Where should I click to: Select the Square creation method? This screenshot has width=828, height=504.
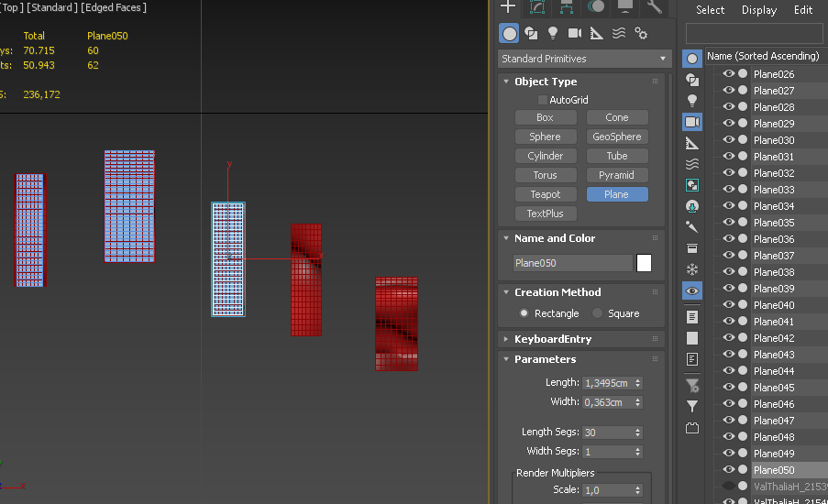[x=598, y=313]
